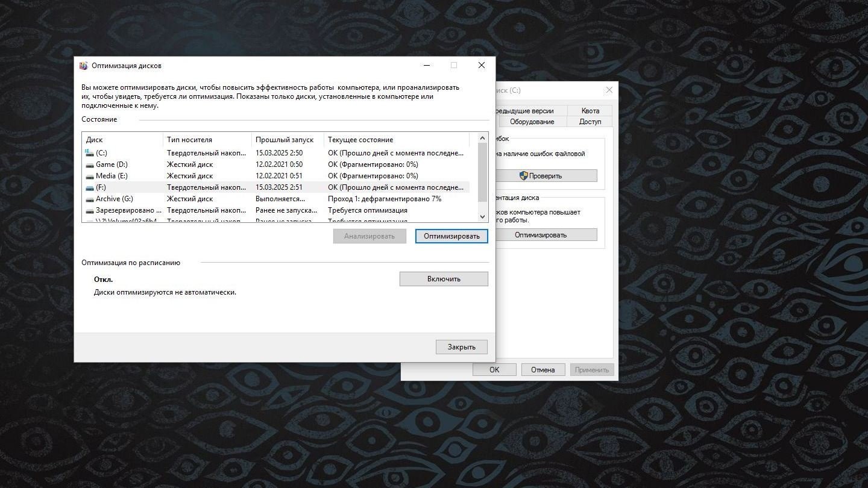Click the '15.03.2025 2:51' last run cell
Image resolution: width=868 pixels, height=488 pixels.
[x=279, y=187]
